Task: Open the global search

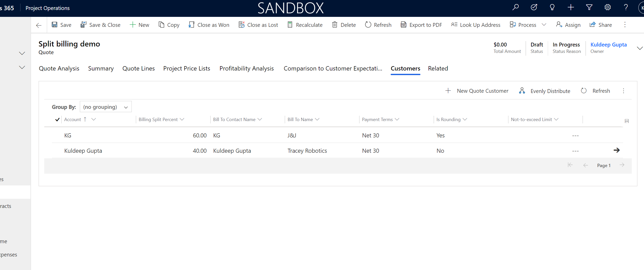Action: click(515, 7)
